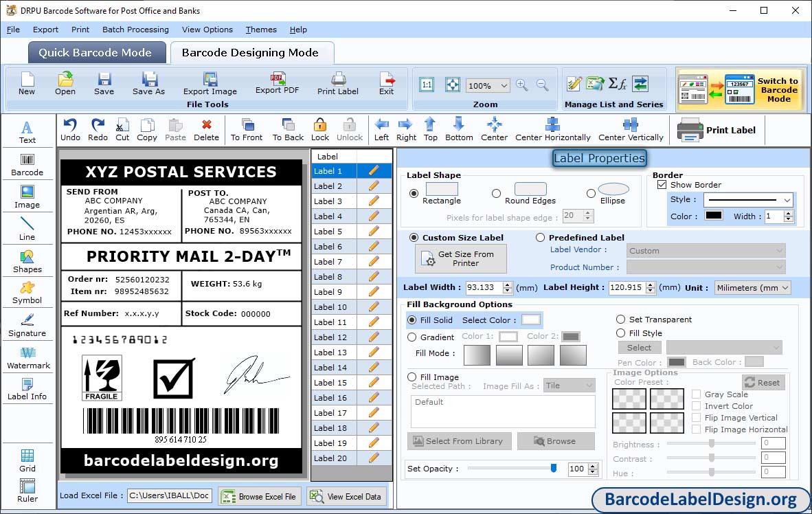The width and height of the screenshot is (812, 514).
Task: Center object Vertically
Action: (631, 130)
